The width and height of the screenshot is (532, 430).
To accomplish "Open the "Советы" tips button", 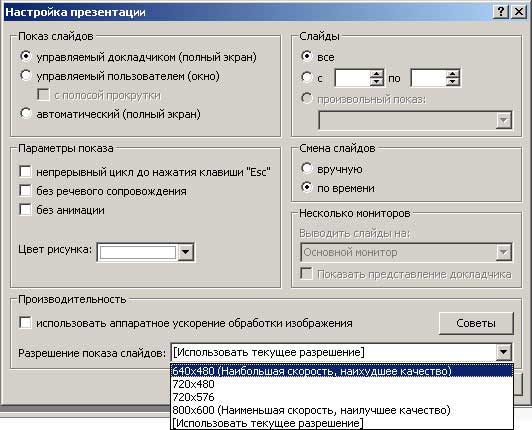I will [x=476, y=323].
